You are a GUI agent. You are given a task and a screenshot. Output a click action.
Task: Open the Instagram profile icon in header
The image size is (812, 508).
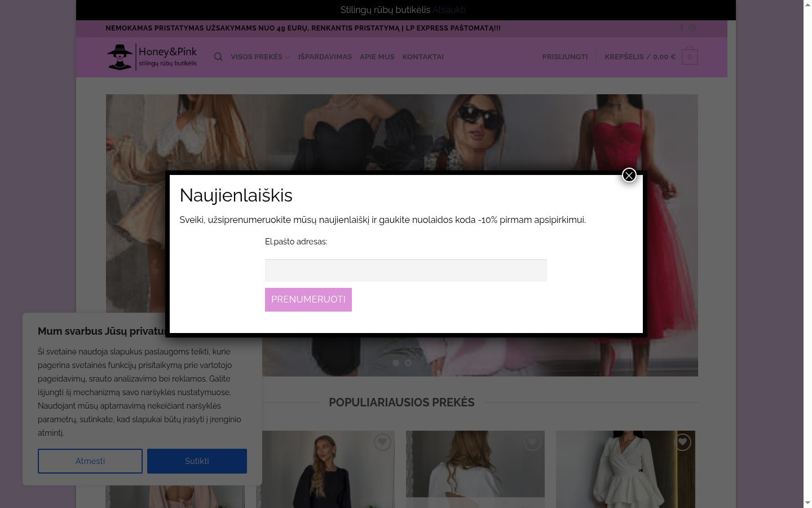pos(692,28)
